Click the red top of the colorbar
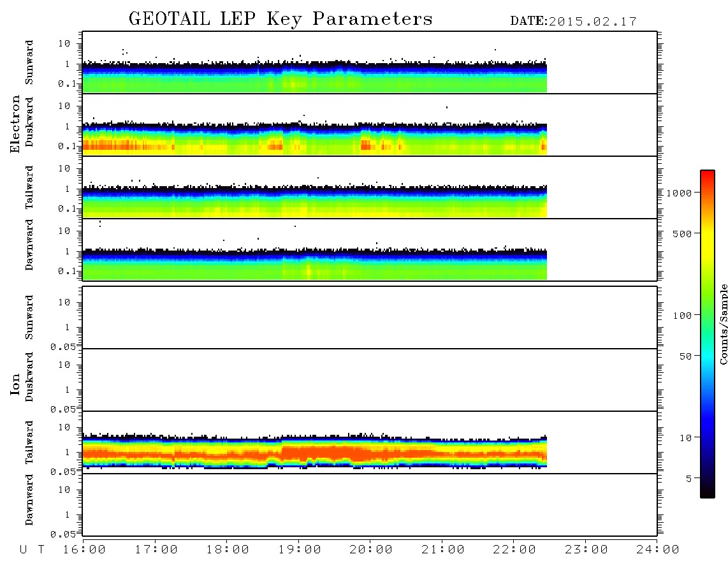 click(708, 175)
